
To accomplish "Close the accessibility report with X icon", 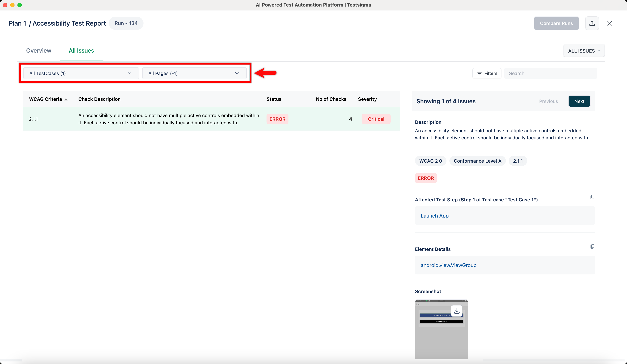I will [609, 23].
